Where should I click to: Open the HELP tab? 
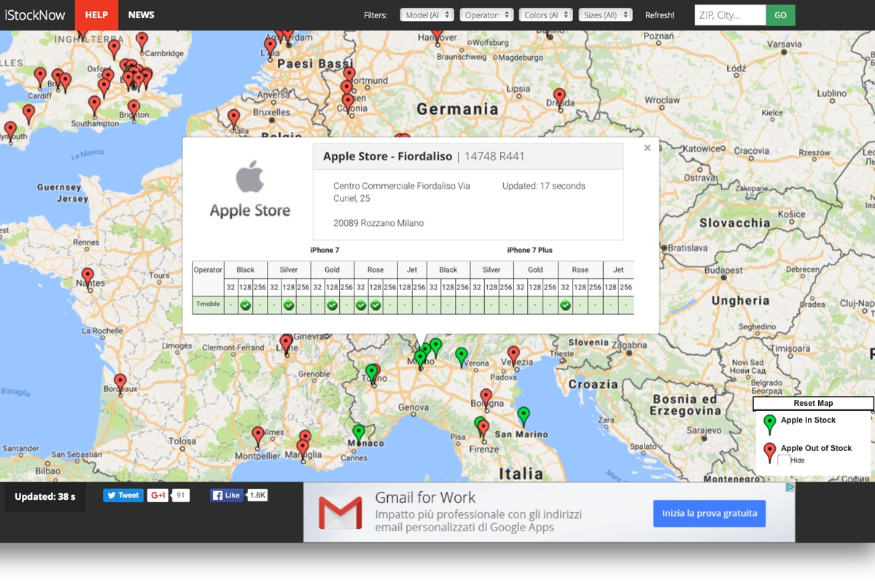coord(96,15)
